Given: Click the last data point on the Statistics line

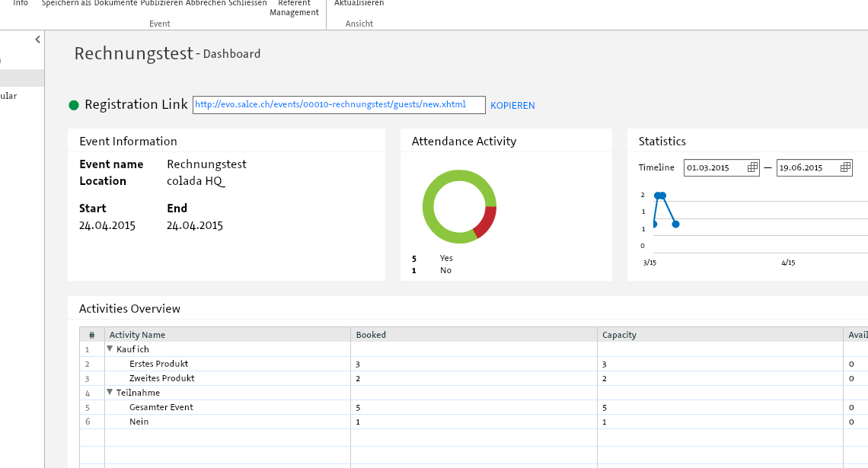Looking at the screenshot, I should pos(675,224).
